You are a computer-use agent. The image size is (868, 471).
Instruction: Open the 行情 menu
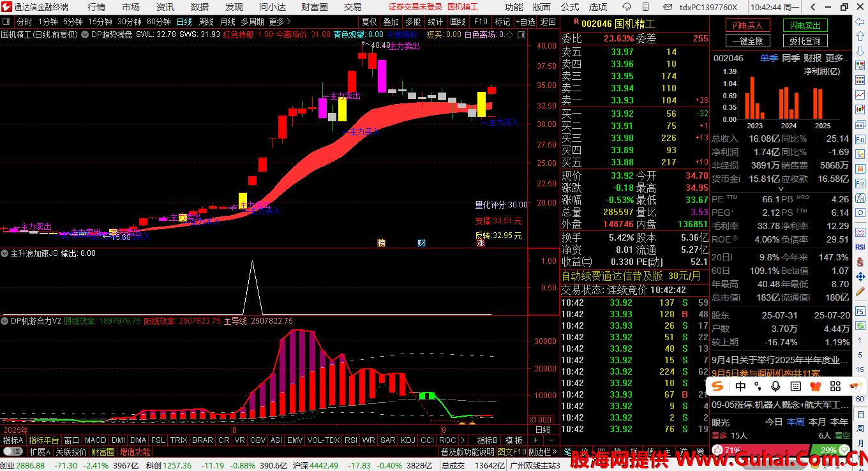[96, 7]
